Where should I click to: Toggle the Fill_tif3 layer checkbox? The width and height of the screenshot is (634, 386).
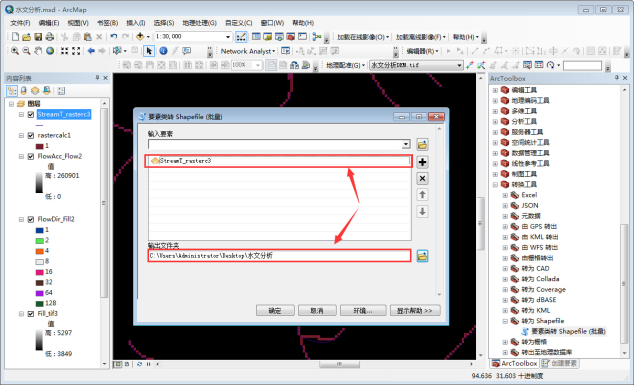point(31,314)
